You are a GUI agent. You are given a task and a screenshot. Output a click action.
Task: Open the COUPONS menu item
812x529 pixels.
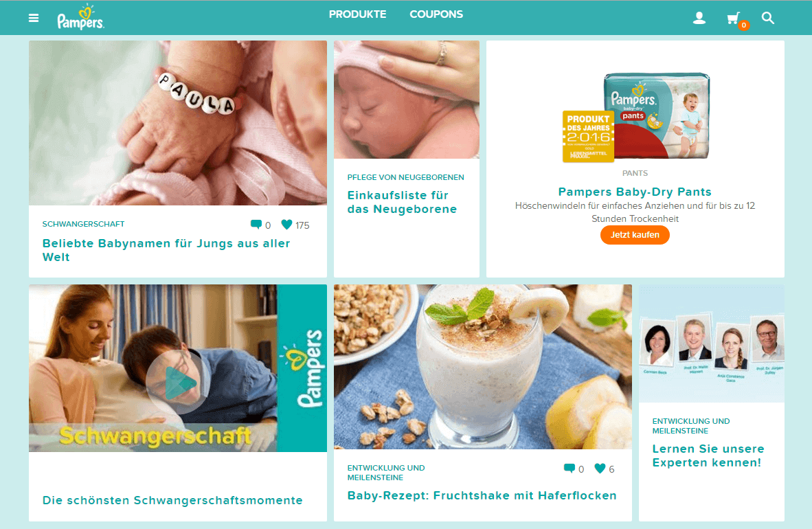436,14
